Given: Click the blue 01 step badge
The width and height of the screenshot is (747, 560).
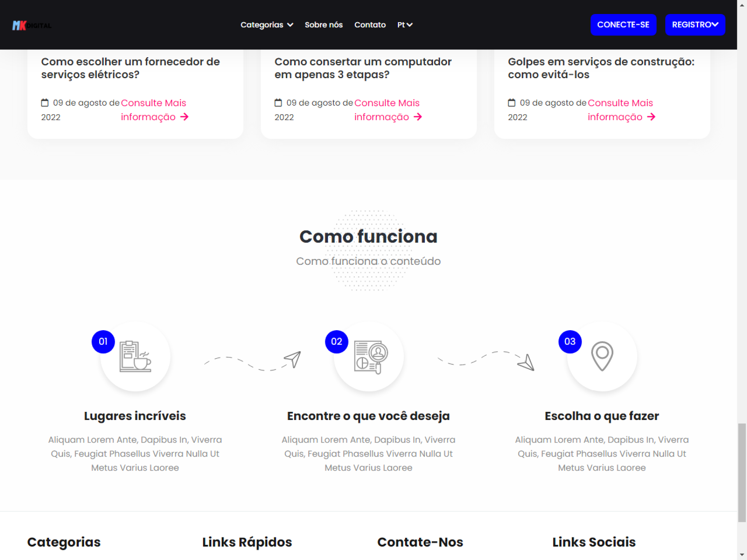Looking at the screenshot, I should 103,341.
